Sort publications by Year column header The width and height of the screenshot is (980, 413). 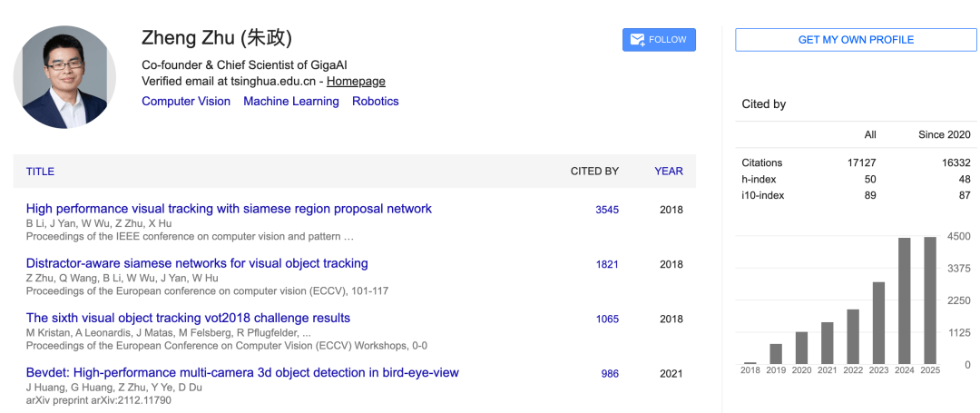pyautogui.click(x=669, y=171)
